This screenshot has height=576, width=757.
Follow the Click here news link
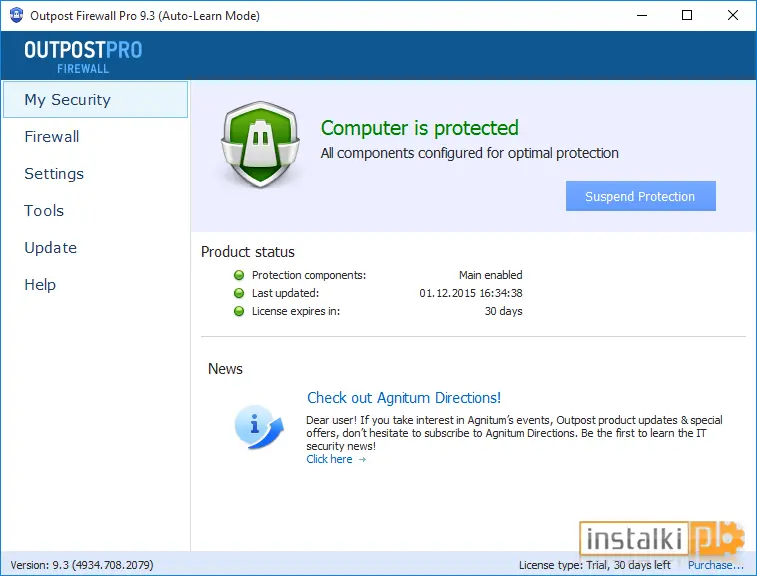click(x=329, y=459)
